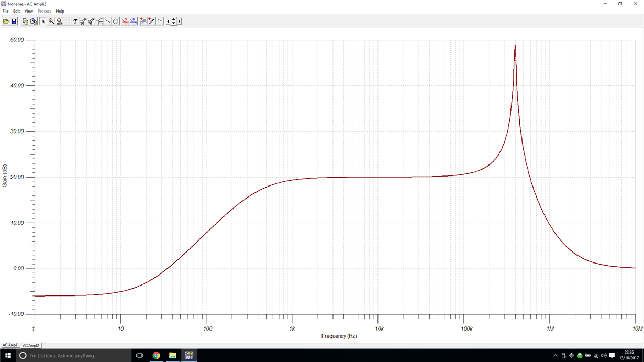The height and width of the screenshot is (362, 644).
Task: Select the Text annotation tool
Action: click(x=75, y=21)
